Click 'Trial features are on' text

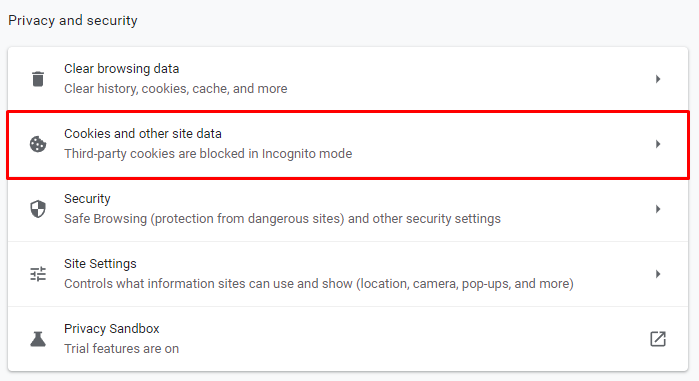(x=121, y=348)
